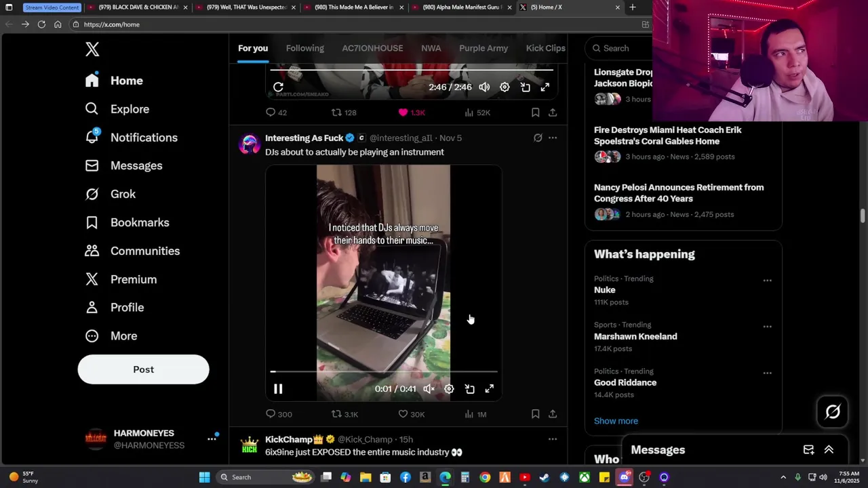Screen dimensions: 868x488
Task: Select the For you tab
Action: point(253,48)
